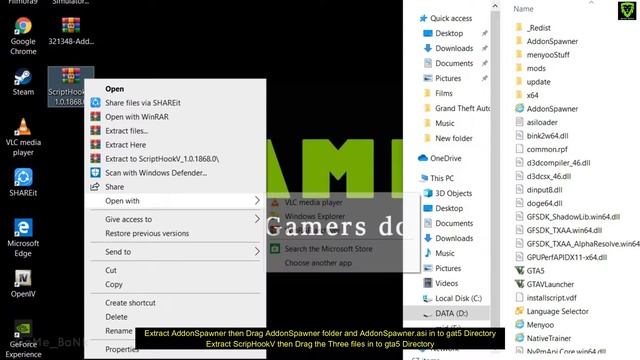This screenshot has width=640, height=360.
Task: Click the OneDrive cloud icon in the navigation pane
Action: coord(423,158)
